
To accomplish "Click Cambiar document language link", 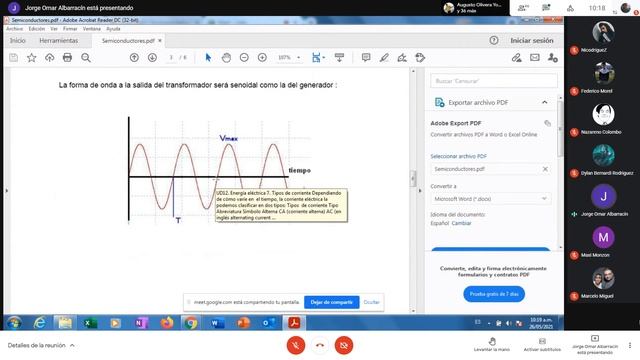I will click(461, 223).
